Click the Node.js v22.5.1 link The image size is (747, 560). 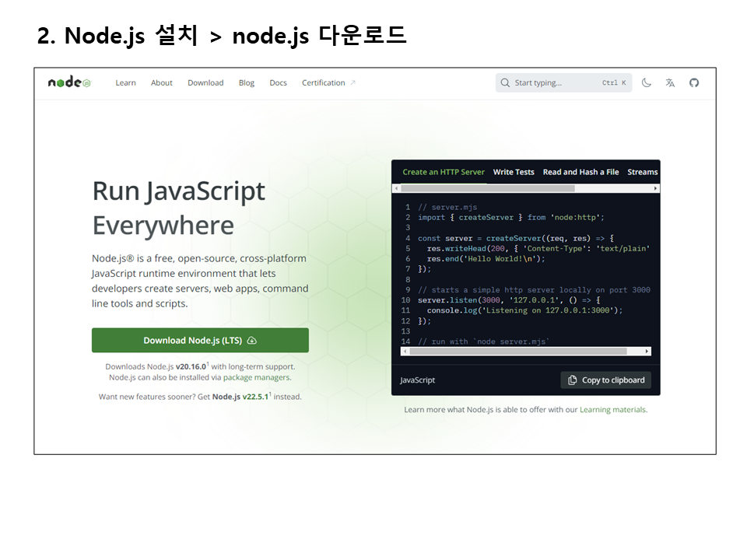click(x=240, y=397)
